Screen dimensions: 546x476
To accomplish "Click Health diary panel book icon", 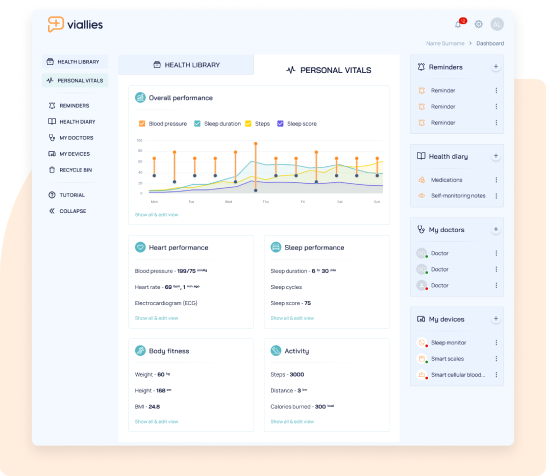I will click(421, 156).
